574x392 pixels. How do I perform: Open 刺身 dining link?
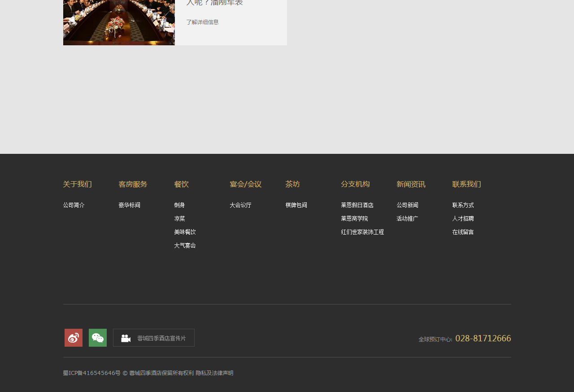click(179, 205)
